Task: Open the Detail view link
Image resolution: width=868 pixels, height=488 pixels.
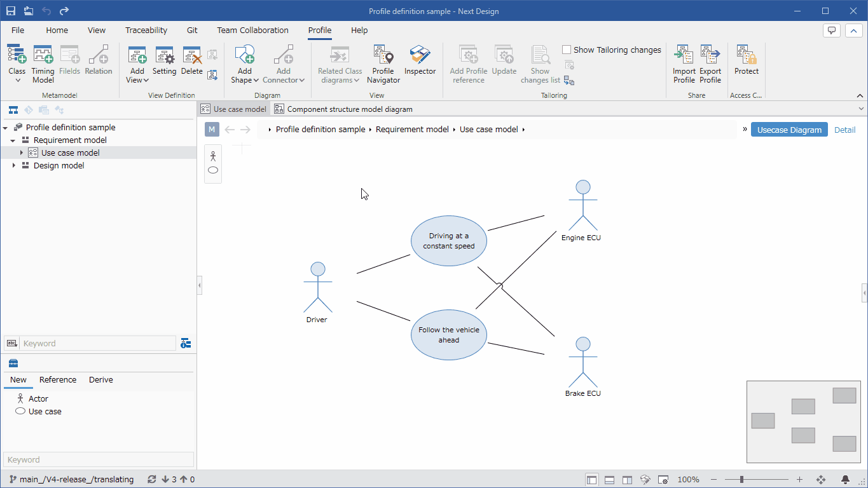Action: click(x=844, y=130)
